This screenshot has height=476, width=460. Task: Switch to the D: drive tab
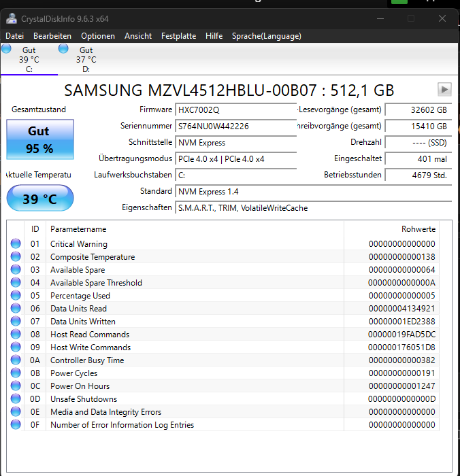86,59
